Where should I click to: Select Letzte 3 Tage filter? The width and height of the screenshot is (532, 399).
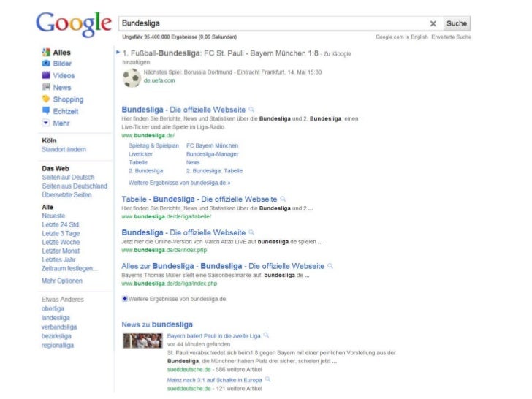point(61,233)
